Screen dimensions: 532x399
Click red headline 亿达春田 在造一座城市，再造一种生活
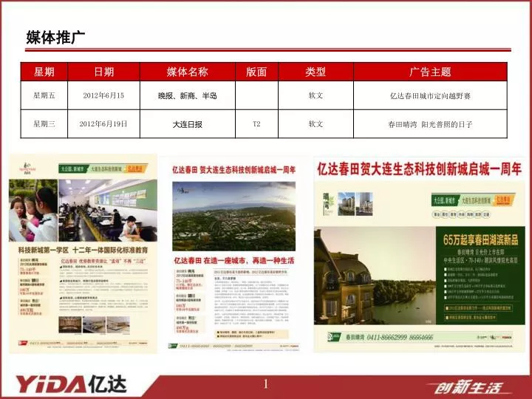click(233, 261)
